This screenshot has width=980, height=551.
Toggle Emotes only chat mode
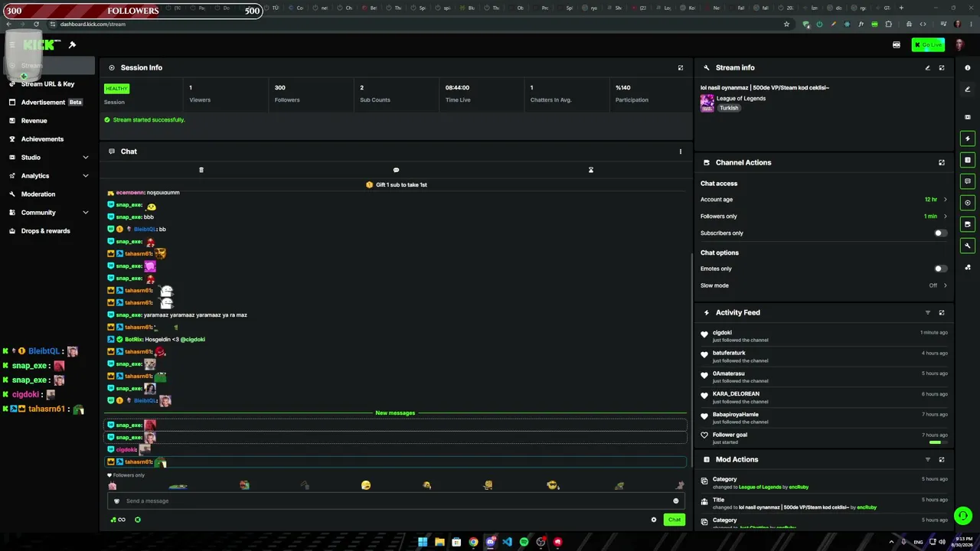[x=941, y=269]
